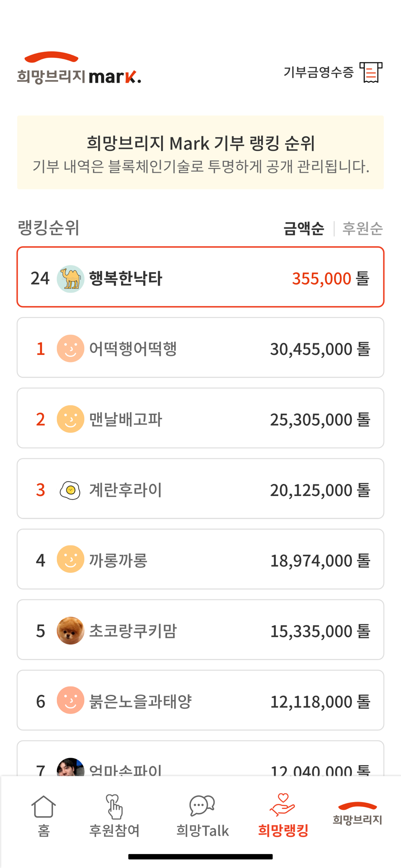
Task: Open 붉은노을과태양 ranking row
Action: pos(200,700)
